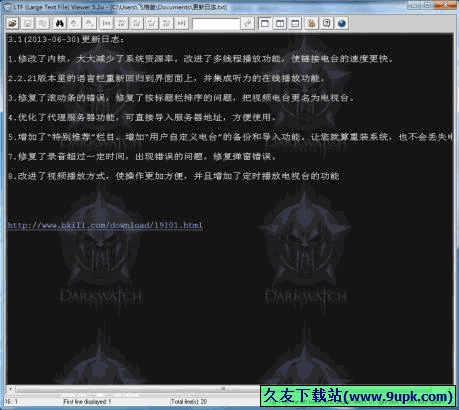The width and height of the screenshot is (459, 410).
Task: Click line 8 starting with '改进了视频播放方式'
Action: pos(174,176)
